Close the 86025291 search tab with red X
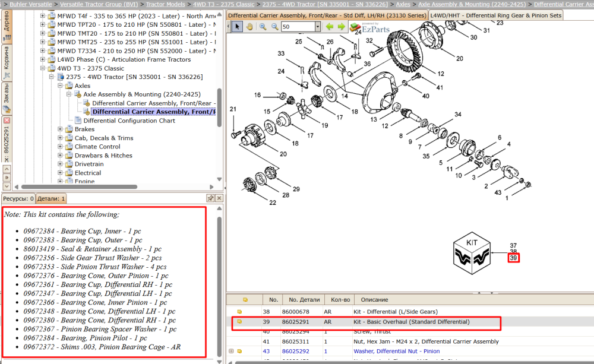 [7, 120]
